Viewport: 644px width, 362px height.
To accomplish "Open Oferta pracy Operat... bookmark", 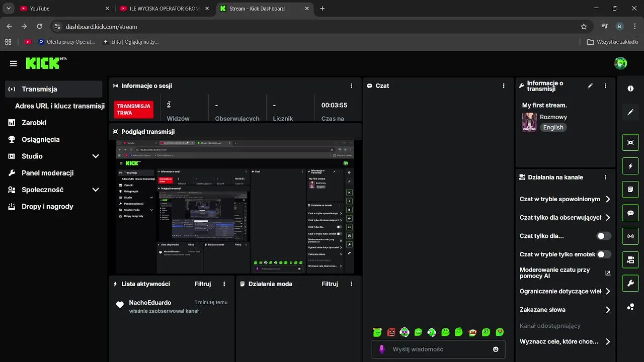I will (66, 42).
